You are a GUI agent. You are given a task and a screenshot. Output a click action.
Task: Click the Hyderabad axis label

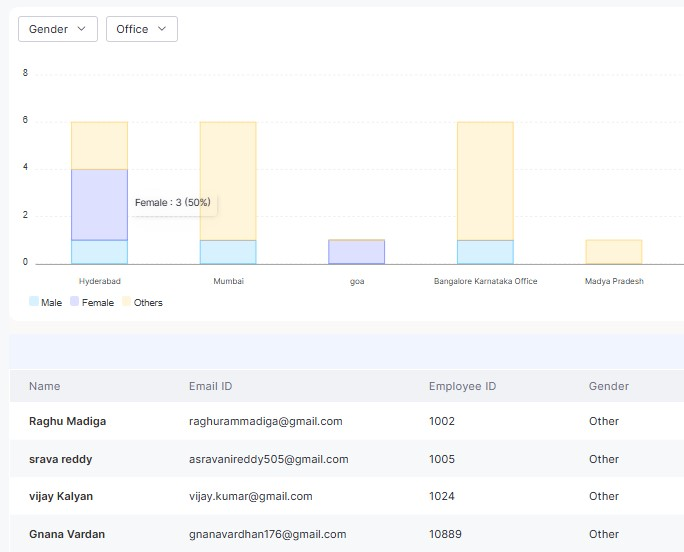(x=99, y=281)
